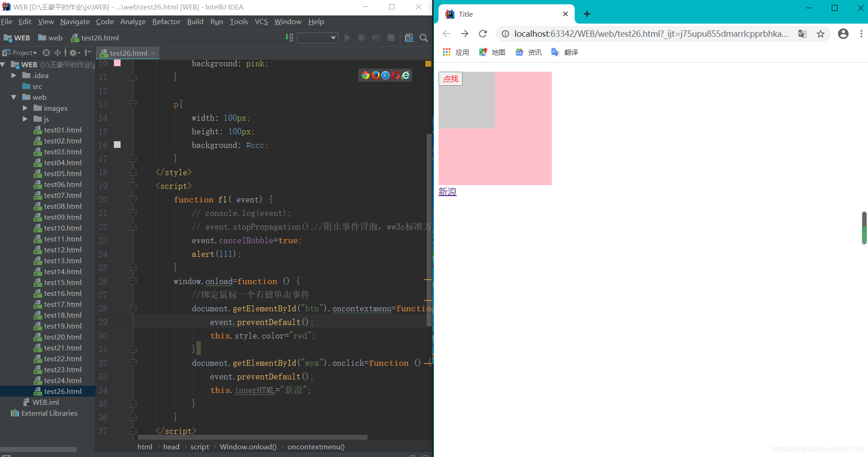Open the VCS menu
Image resolution: width=868 pixels, height=457 pixels.
click(261, 21)
